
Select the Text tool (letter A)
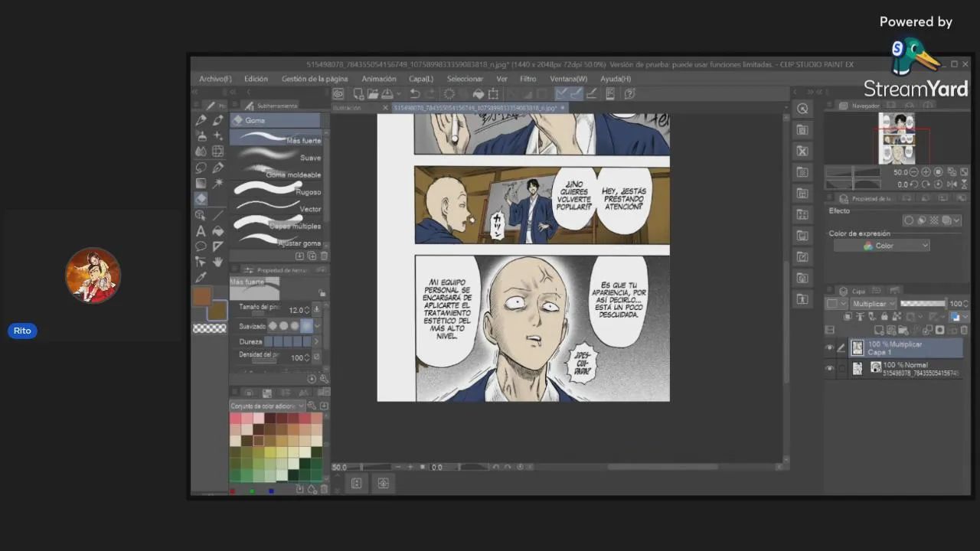(201, 230)
